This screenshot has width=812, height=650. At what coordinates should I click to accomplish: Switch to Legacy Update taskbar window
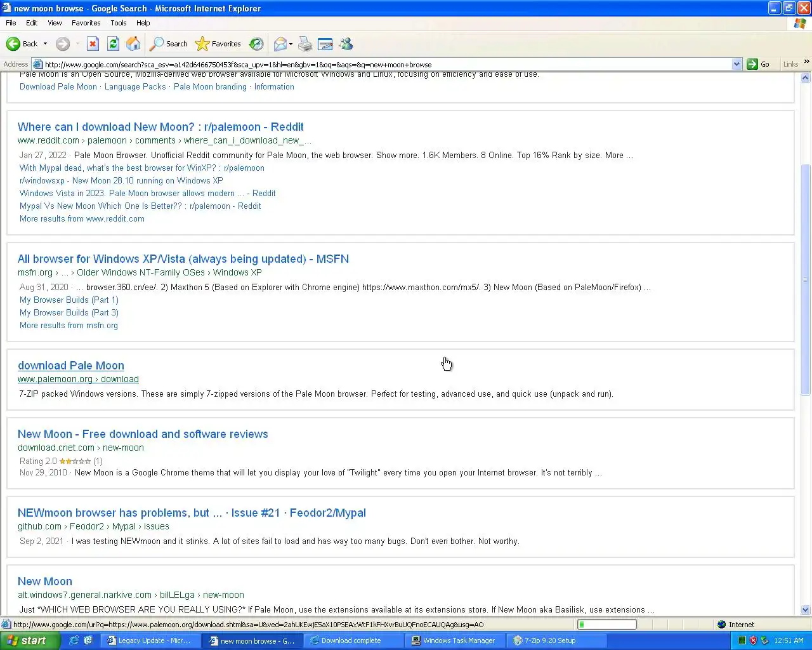[x=150, y=640]
